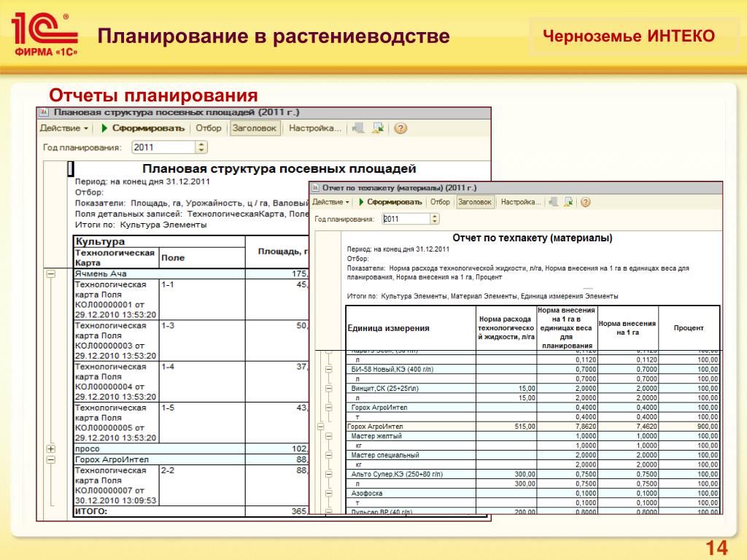Expand просо group
Image resolution: width=747 pixels, height=560 pixels.
coord(51,448)
